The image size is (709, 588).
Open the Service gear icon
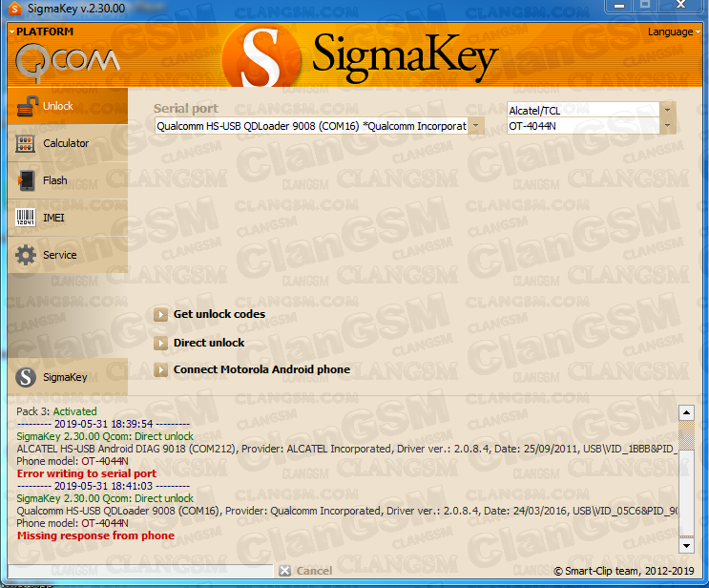(26, 255)
